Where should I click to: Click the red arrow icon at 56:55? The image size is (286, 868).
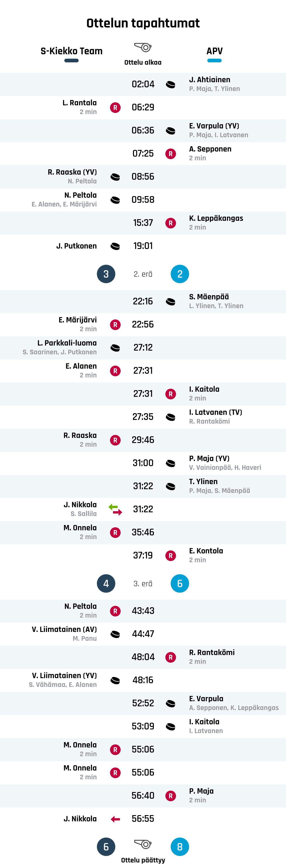(x=115, y=819)
